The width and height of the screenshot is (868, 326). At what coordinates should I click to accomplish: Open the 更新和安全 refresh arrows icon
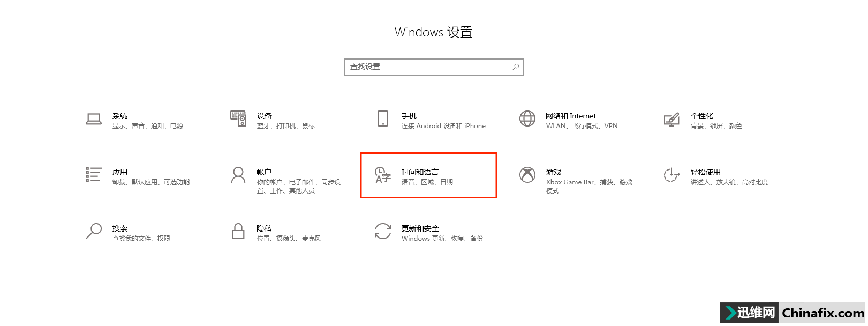[383, 231]
